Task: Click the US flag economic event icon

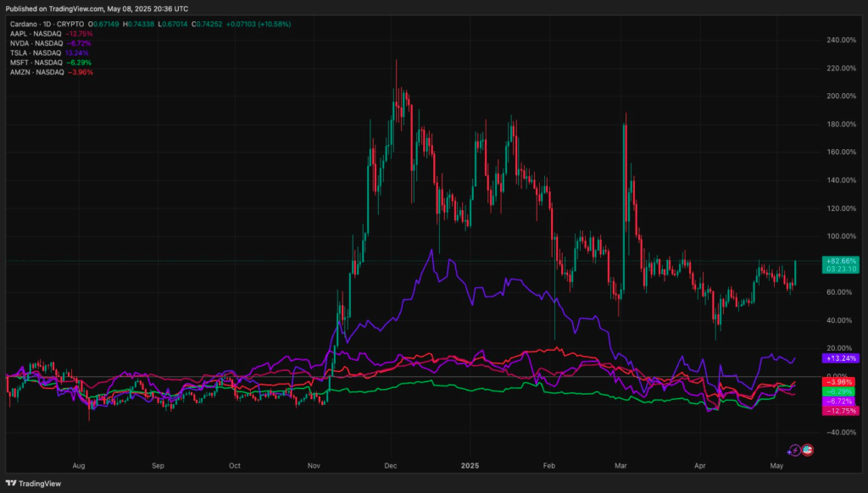Action: [x=808, y=450]
